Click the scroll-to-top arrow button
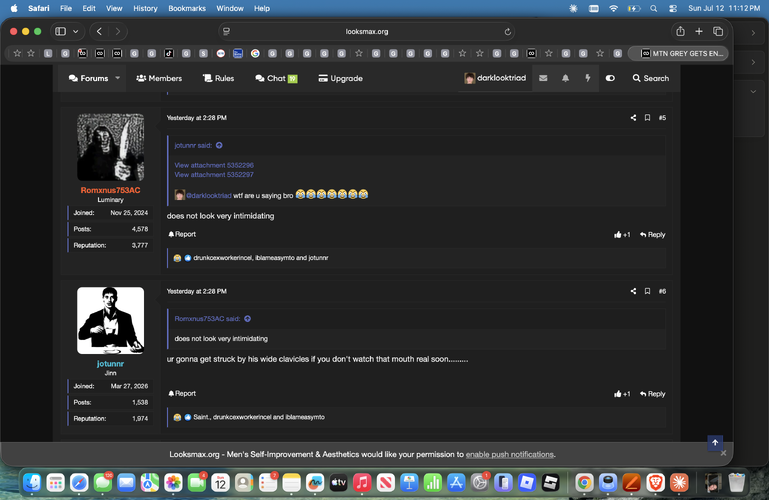The image size is (769, 500). click(x=715, y=443)
